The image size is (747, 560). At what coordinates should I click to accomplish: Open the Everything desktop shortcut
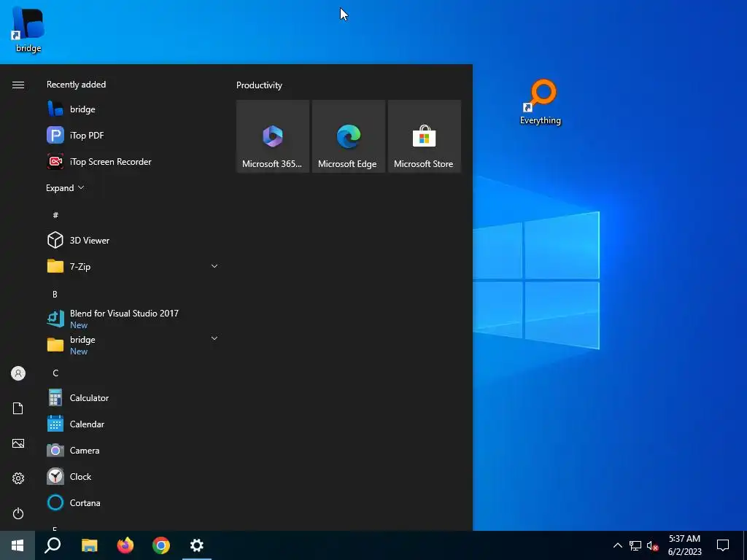pos(541,102)
